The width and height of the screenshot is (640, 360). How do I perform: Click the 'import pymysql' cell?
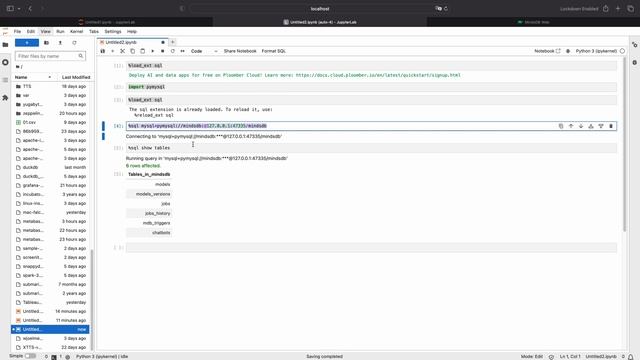(371, 87)
